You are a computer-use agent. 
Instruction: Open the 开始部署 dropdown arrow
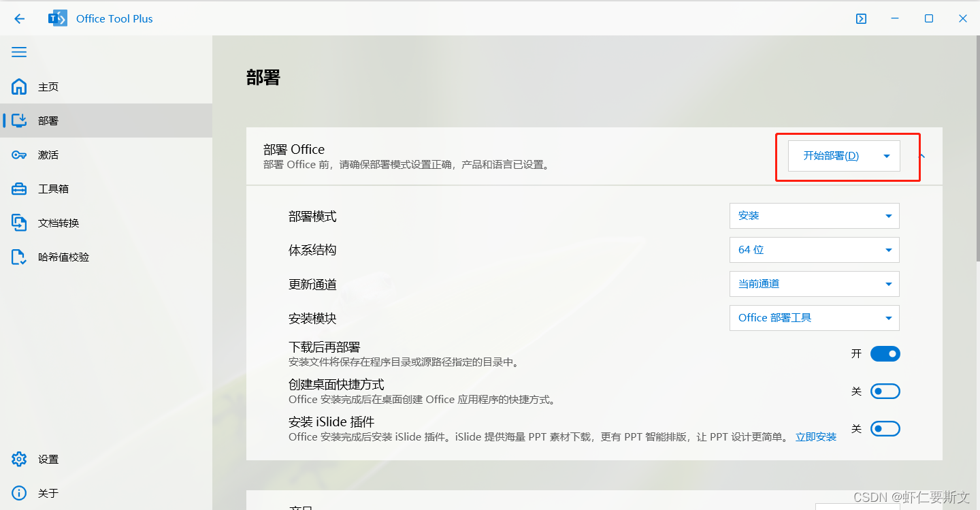pos(887,156)
